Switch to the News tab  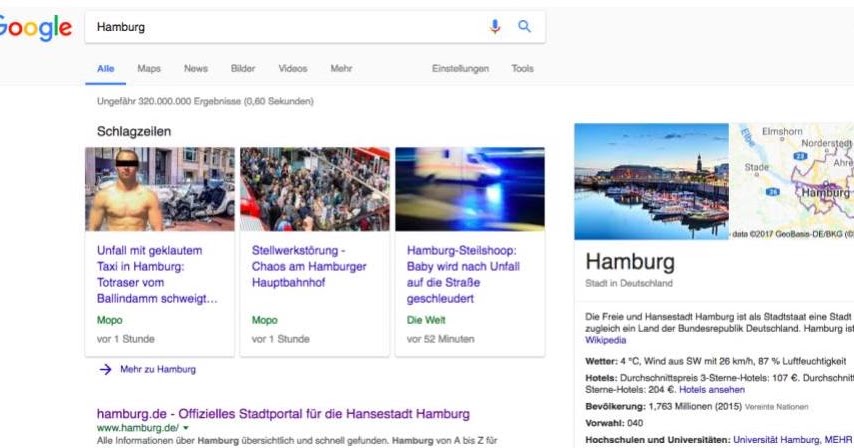(x=196, y=69)
